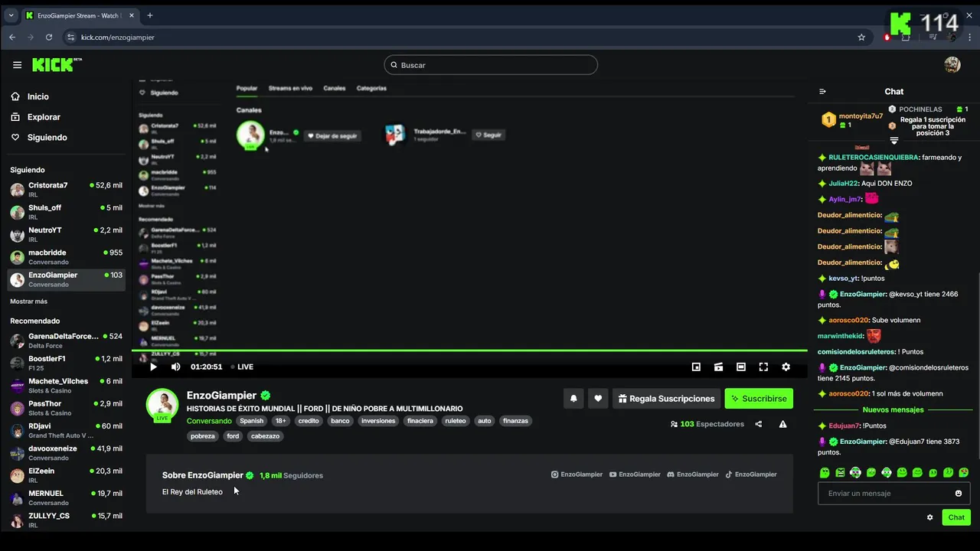
Task: Open EnzoGiampier TikTok link
Action: pyautogui.click(x=751, y=474)
